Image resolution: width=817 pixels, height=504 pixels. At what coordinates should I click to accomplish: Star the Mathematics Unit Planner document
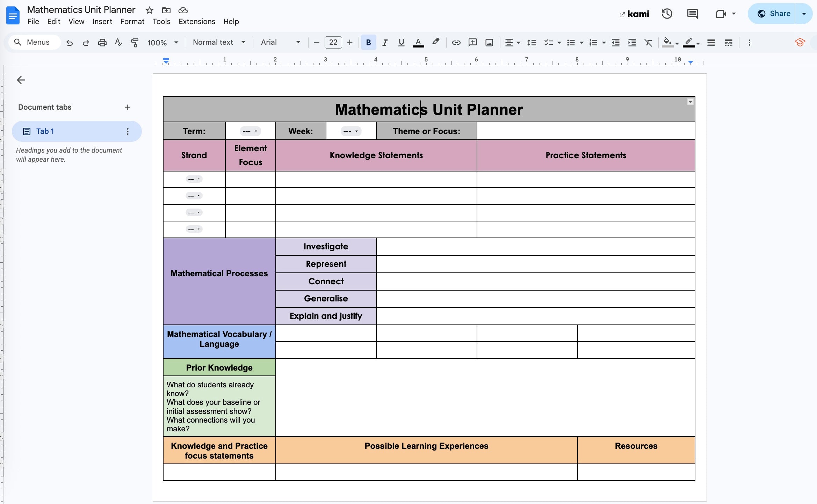pos(150,10)
